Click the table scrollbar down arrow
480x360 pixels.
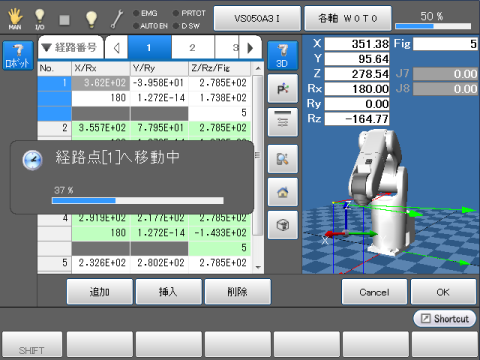pos(258,267)
